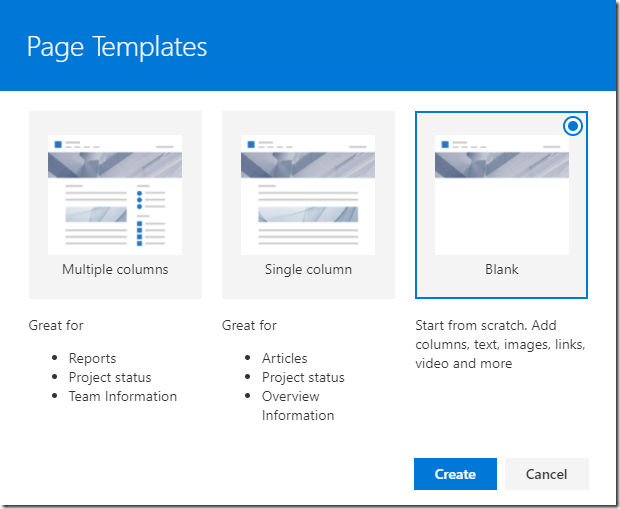Click "Project status" under Multiple columns
Image resolution: width=620 pixels, height=509 pixels.
(x=110, y=377)
